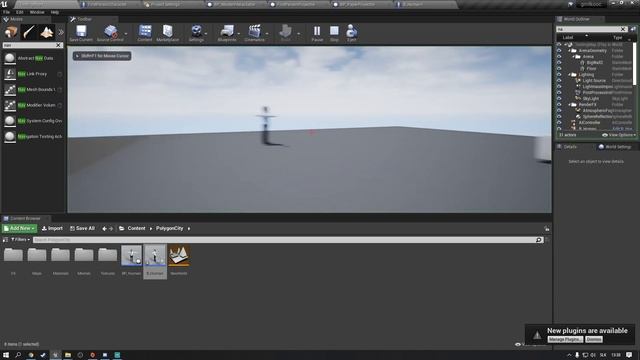Go forward in Content Browser history

click(x=111, y=229)
